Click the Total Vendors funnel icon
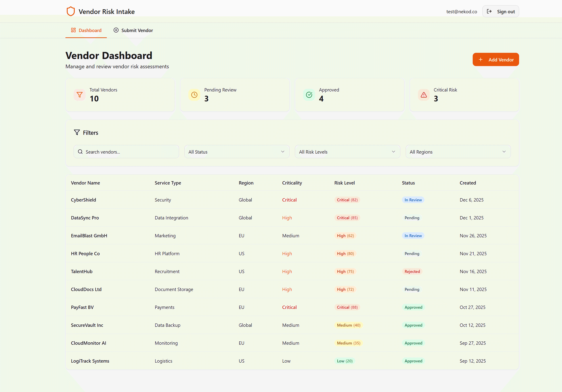This screenshot has width=562, height=392. pos(80,95)
